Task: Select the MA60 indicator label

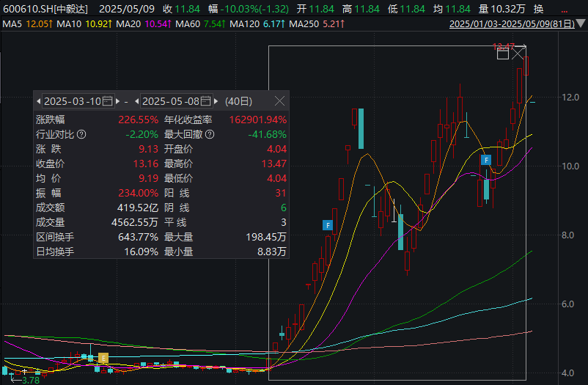Action: point(188,24)
